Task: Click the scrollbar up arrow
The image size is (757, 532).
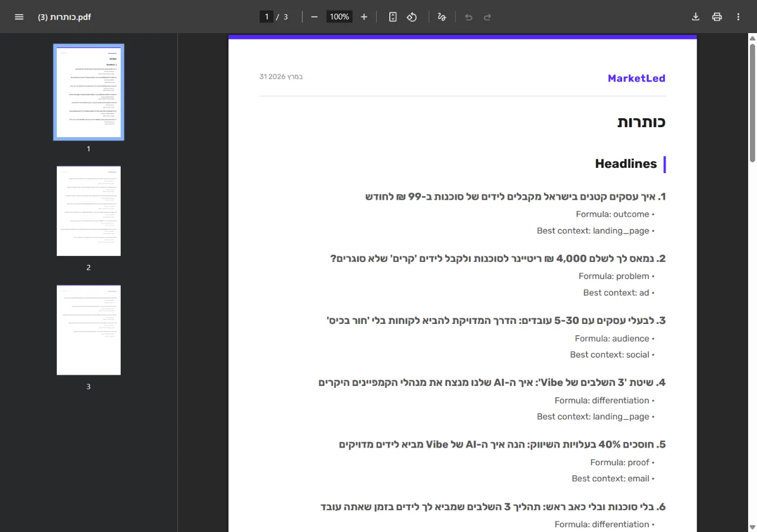Action: [752, 38]
